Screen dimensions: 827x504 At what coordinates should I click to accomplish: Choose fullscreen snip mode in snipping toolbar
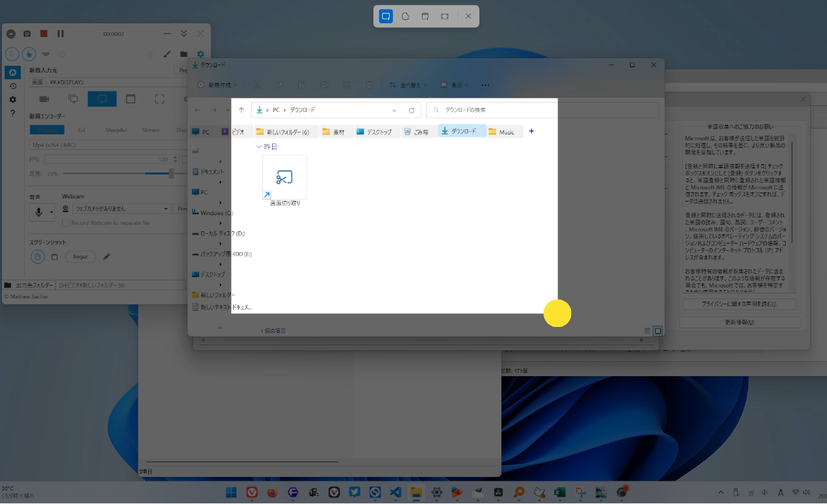[x=445, y=16]
